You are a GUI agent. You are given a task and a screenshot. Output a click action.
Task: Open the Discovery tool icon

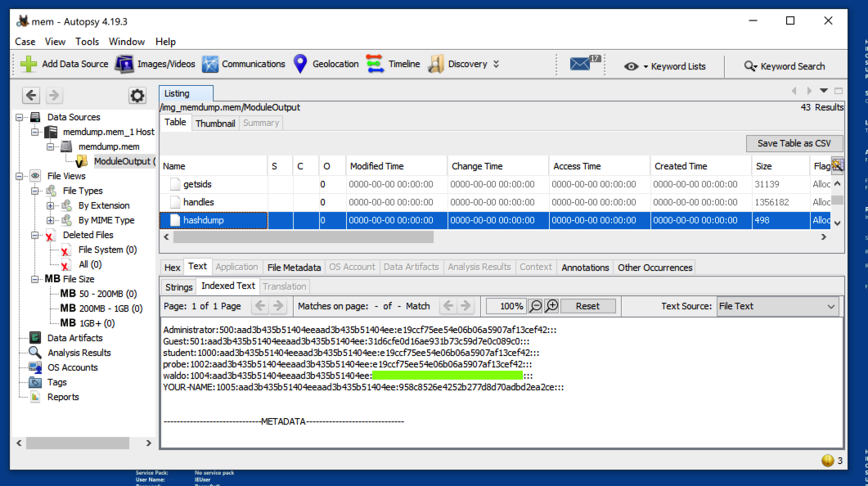coord(436,64)
